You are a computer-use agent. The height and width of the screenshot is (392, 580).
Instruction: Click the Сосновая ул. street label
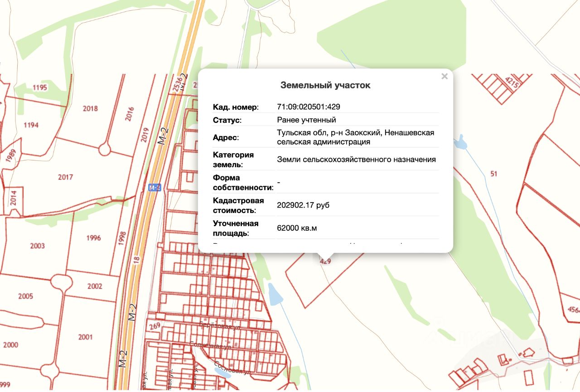(x=232, y=367)
